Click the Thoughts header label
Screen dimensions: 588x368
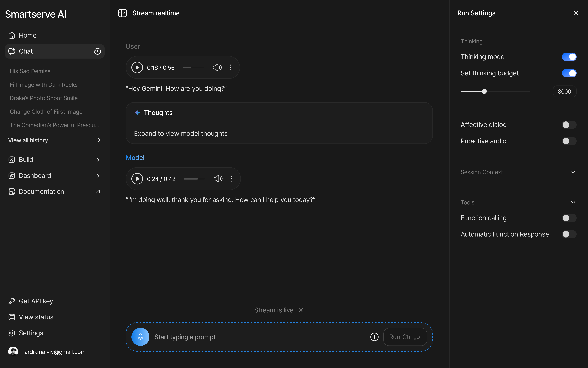pos(158,113)
